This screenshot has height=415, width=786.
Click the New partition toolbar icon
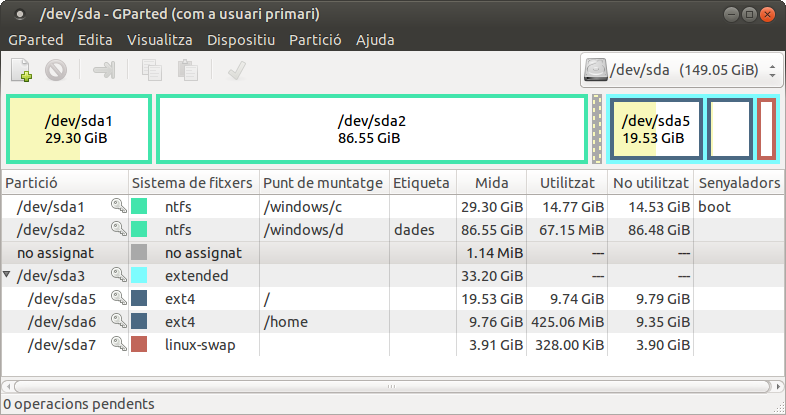click(x=22, y=70)
